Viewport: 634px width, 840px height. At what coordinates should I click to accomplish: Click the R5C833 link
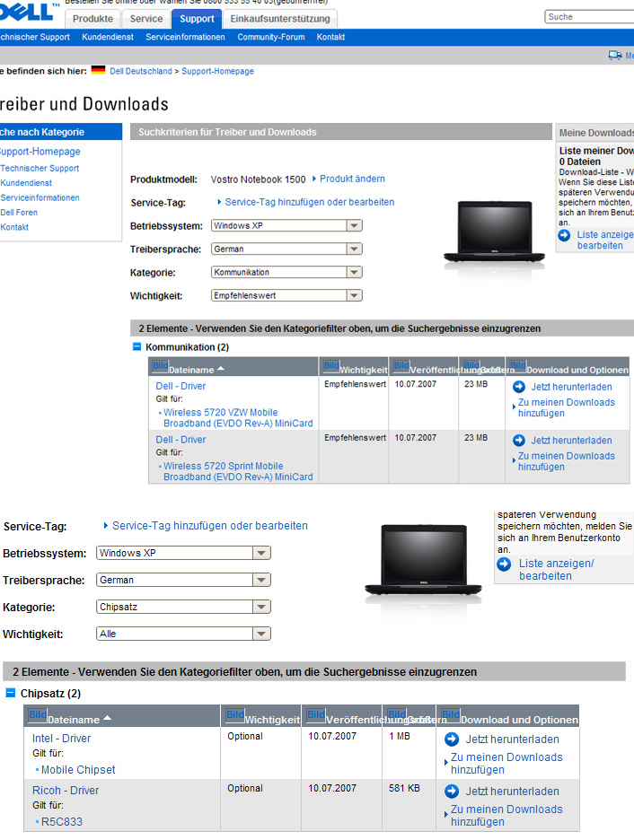point(62,822)
